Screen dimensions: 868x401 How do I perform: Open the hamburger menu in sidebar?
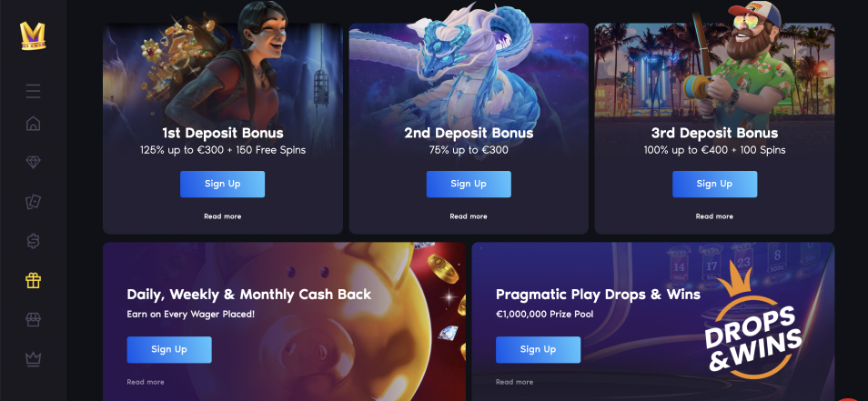[34, 91]
